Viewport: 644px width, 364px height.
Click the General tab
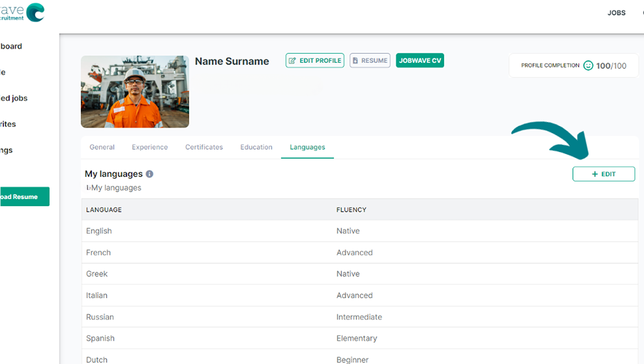click(x=102, y=147)
